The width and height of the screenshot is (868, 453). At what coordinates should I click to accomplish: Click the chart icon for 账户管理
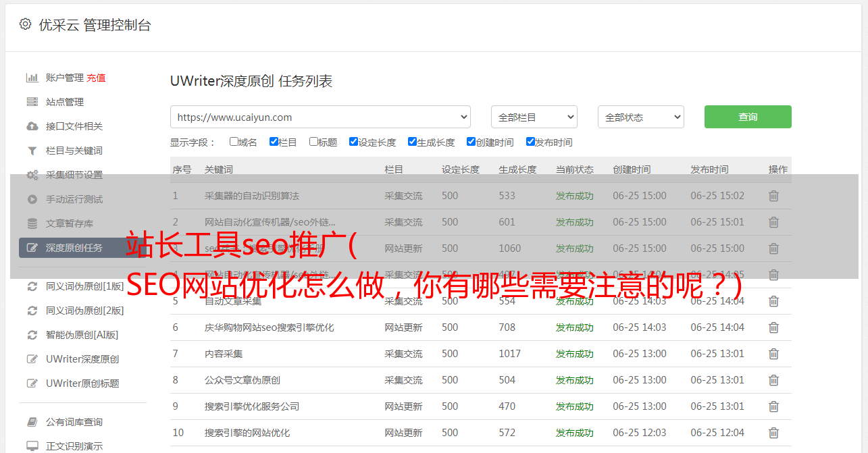pos(32,78)
